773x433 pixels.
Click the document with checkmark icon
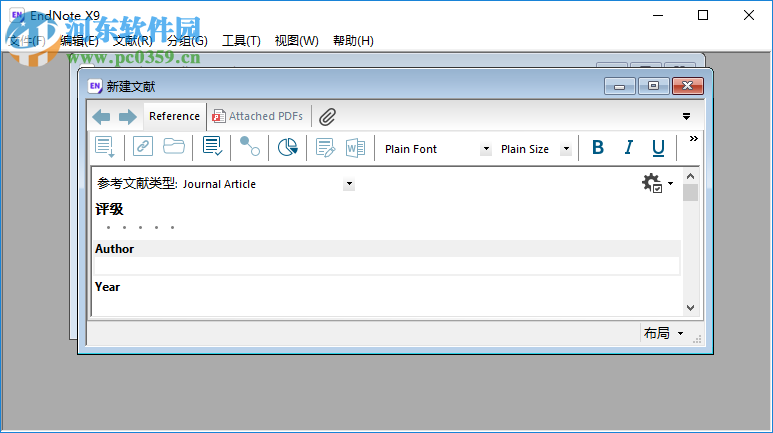[212, 146]
